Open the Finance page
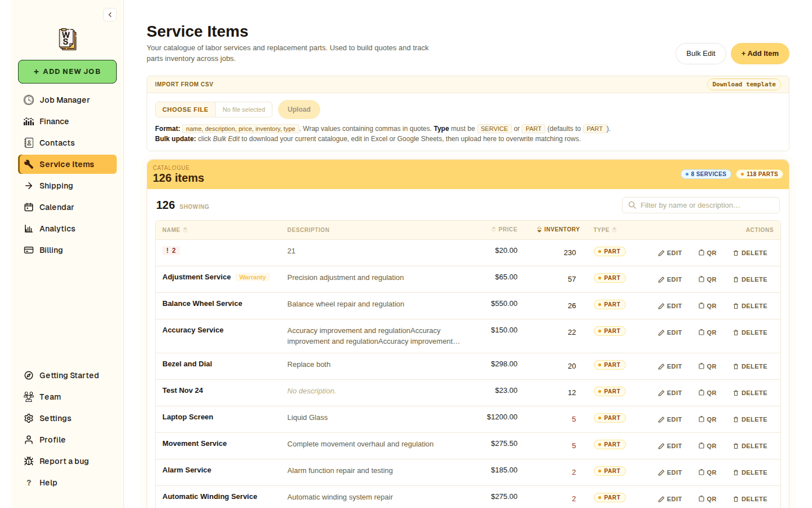The width and height of the screenshot is (812, 508). coord(67,121)
